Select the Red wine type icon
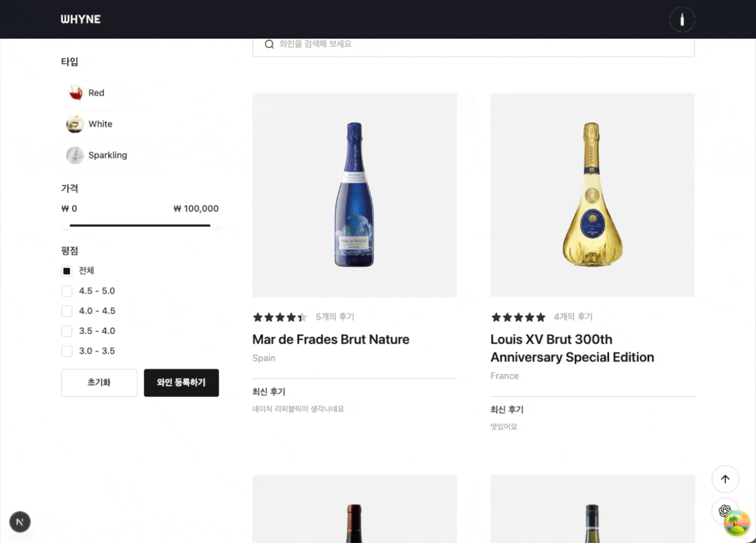The width and height of the screenshot is (756, 543). (x=76, y=93)
